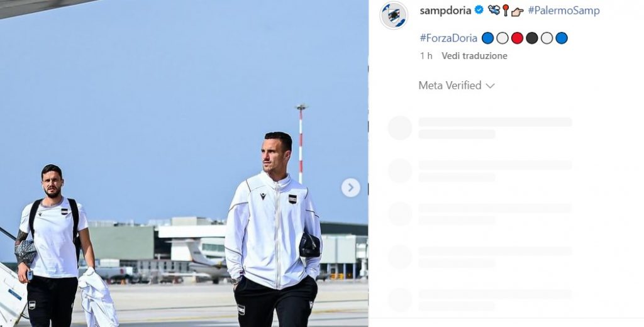Click the bearded player wearing a backpack

tap(53, 247)
